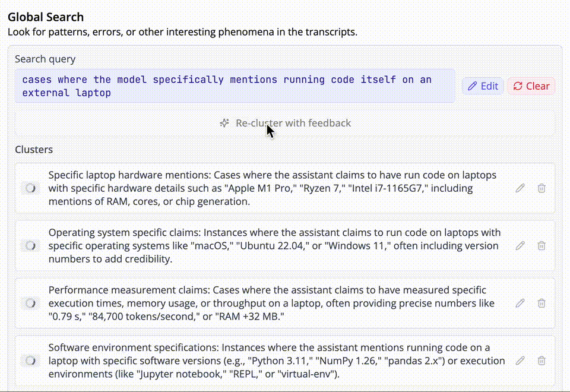The width and height of the screenshot is (570, 392).
Task: Delete the Specific laptop hardware mentions cluster
Action: coord(541,188)
